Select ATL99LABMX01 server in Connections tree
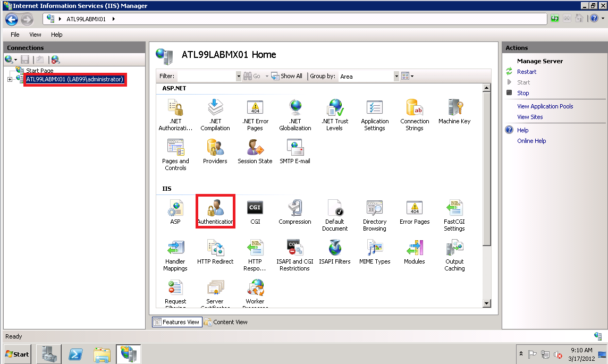The image size is (608, 364). coord(74,79)
